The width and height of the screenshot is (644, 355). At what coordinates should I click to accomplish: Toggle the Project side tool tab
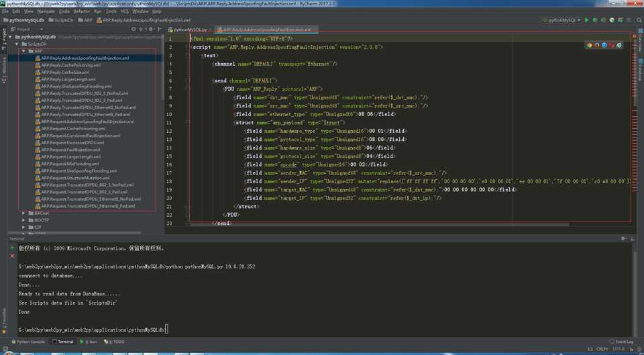click(4, 40)
